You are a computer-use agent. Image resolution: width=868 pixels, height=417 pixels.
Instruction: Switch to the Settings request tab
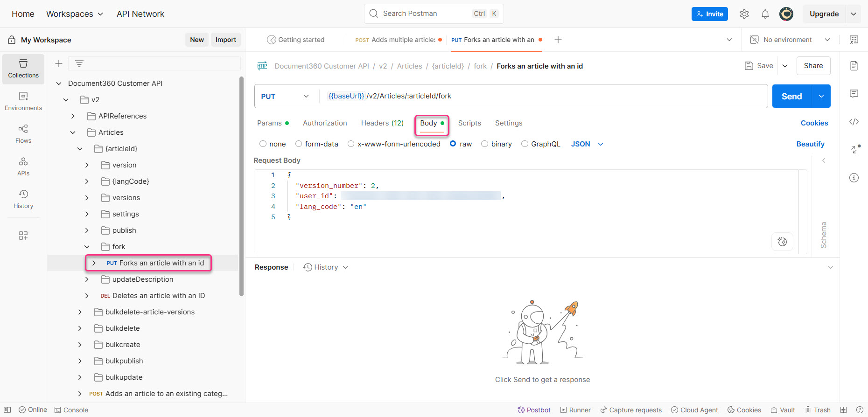point(509,123)
